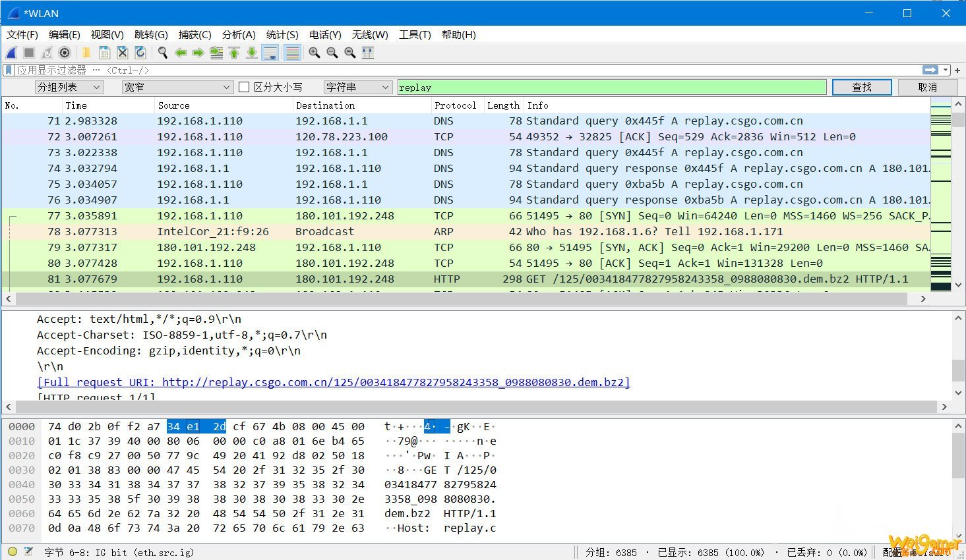Open the 无线(W) menu
The width and height of the screenshot is (966, 560).
pos(370,34)
